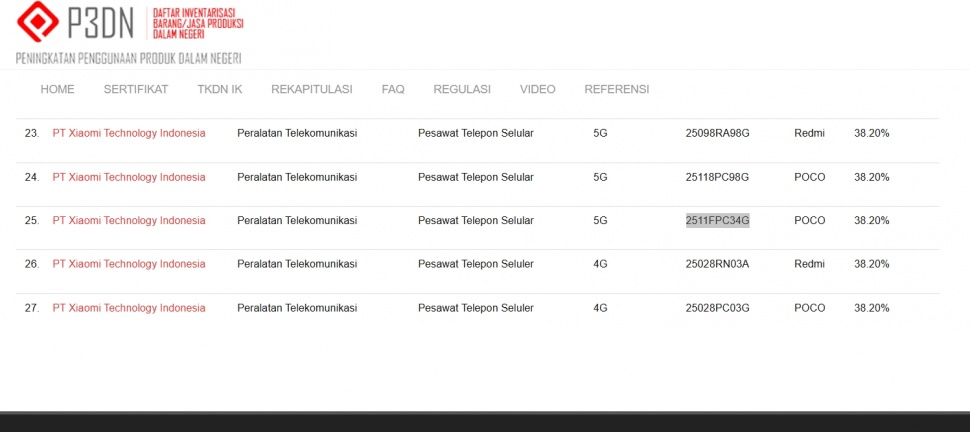Click Peralatan Telekomunikasi in row 26
Screen dimensions: 970x432
pos(297,264)
